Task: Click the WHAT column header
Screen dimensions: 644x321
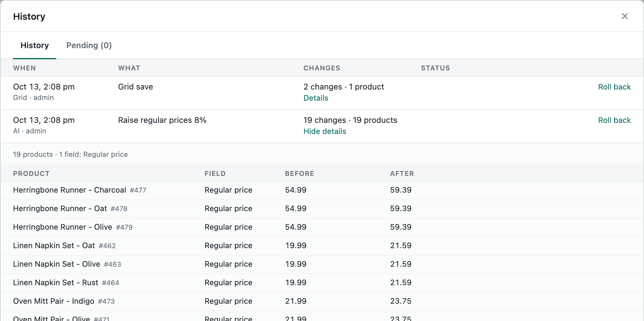Action: coord(129,68)
